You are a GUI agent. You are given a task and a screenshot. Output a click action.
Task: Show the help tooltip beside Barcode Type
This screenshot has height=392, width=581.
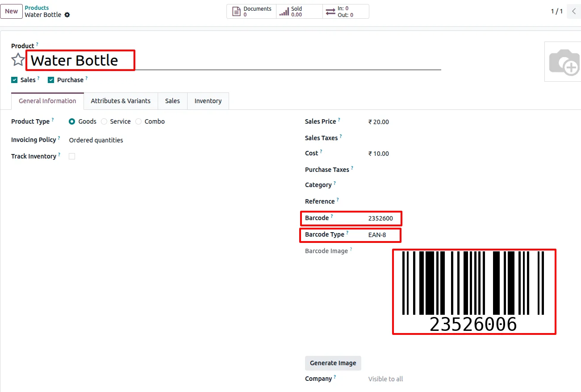347,233
